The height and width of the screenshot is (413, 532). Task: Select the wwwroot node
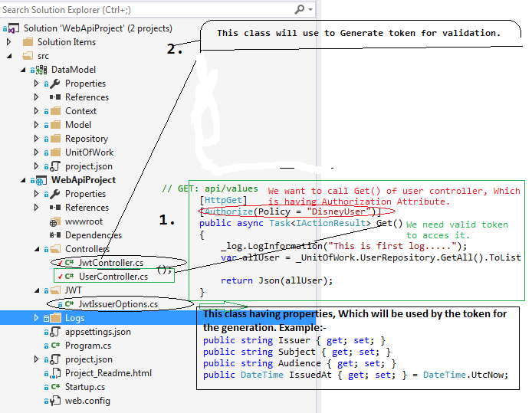[x=84, y=221]
